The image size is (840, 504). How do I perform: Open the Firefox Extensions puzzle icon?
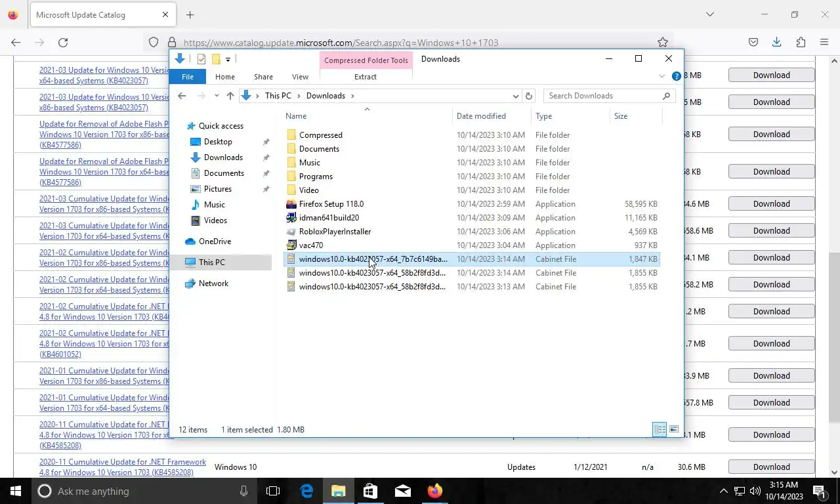tap(800, 43)
